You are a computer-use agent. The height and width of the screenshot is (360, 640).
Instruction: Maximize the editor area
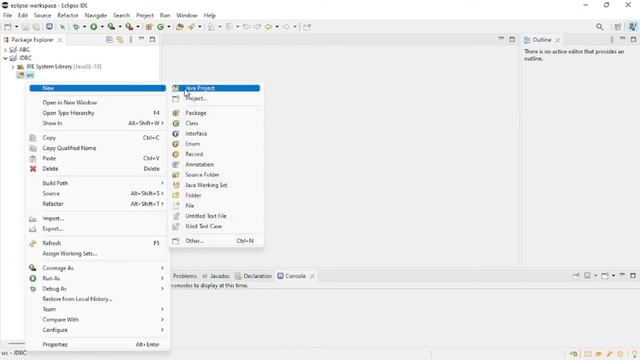pos(512,39)
